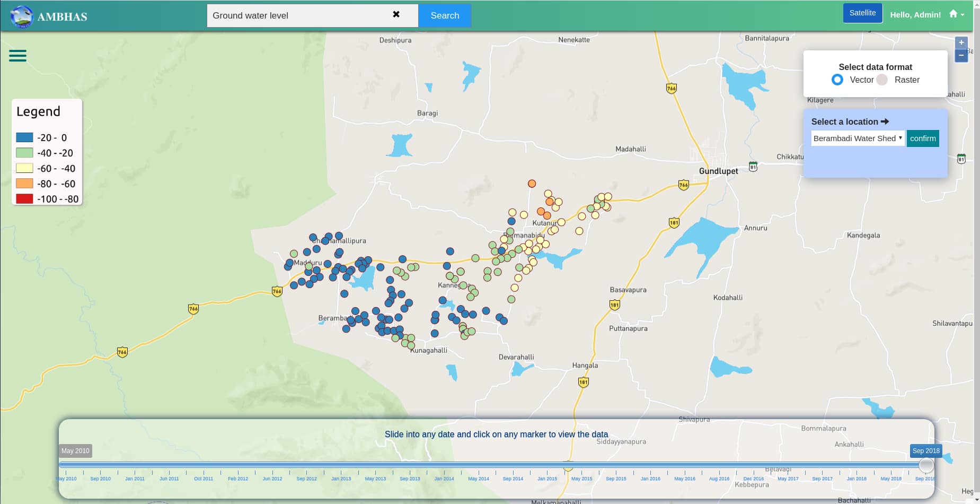Click the Hello, Admin! user menu
The image size is (980, 504).
click(915, 15)
